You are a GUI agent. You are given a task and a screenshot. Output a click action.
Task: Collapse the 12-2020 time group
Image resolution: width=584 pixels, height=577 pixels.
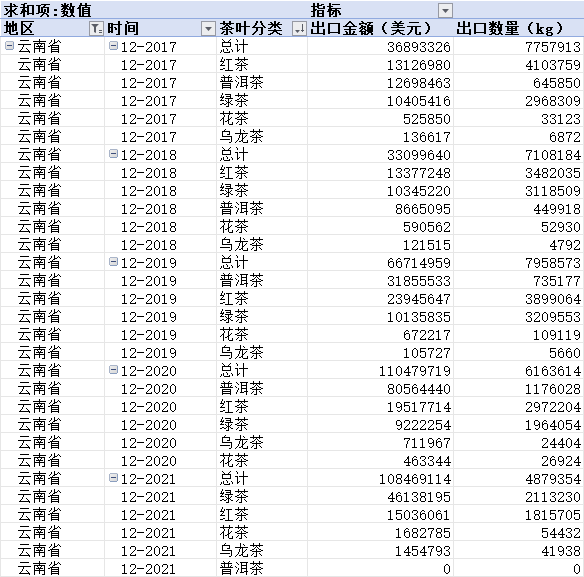click(x=113, y=370)
